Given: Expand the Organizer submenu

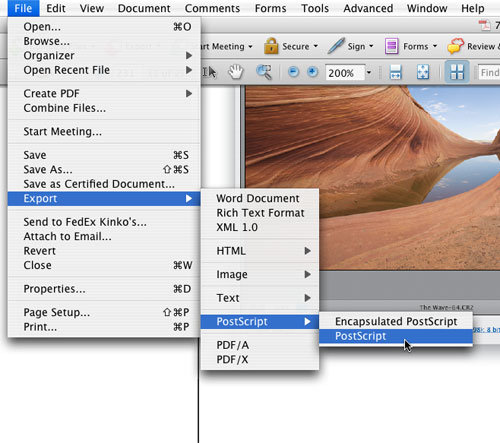Looking at the screenshot, I should tap(189, 55).
